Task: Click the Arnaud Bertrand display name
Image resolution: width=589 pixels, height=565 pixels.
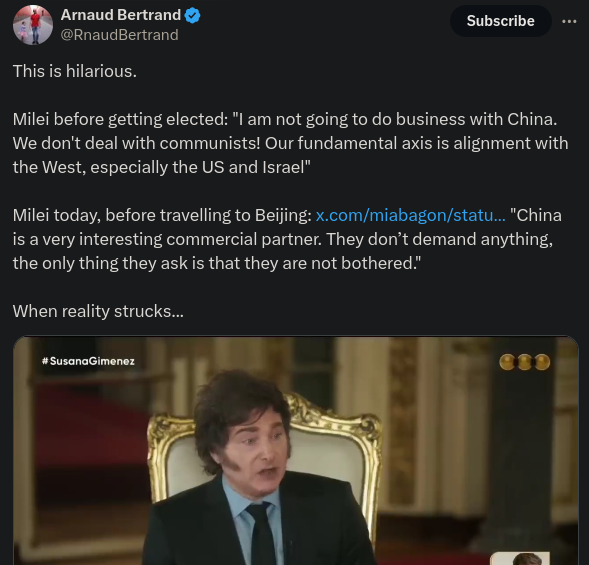Action: click(x=121, y=15)
